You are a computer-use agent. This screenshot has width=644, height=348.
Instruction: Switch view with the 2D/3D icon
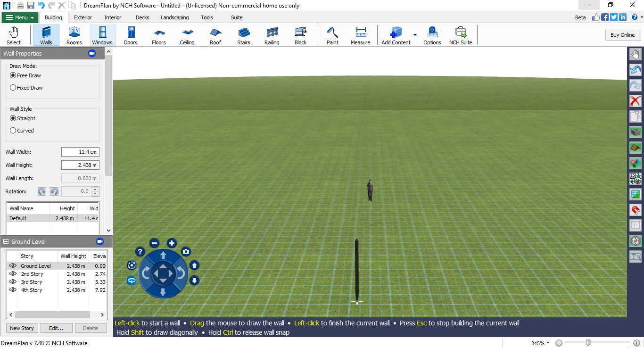pyautogui.click(x=636, y=179)
